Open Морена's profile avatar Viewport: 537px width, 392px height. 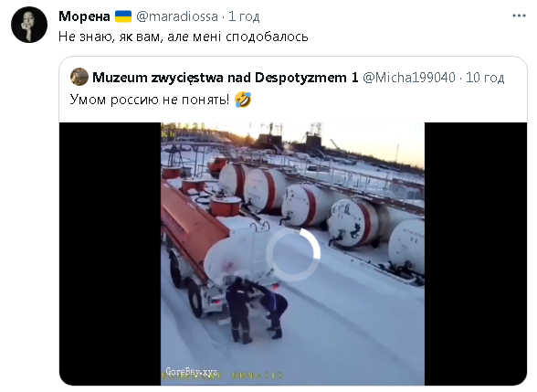29,25
